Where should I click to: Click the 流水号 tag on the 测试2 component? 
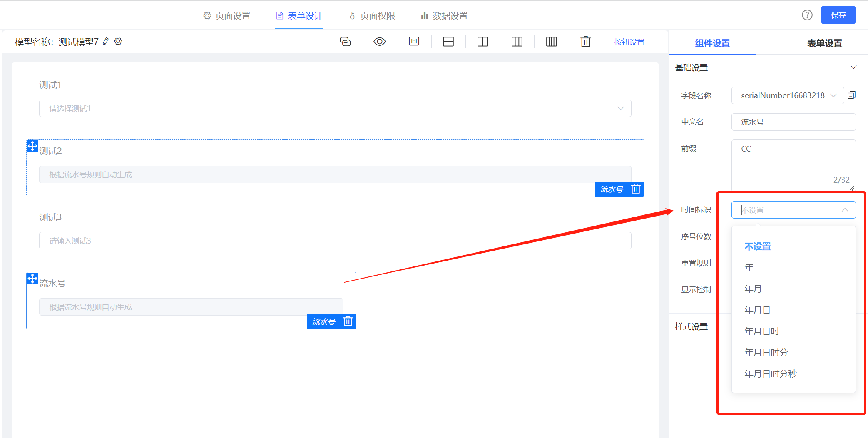[612, 189]
